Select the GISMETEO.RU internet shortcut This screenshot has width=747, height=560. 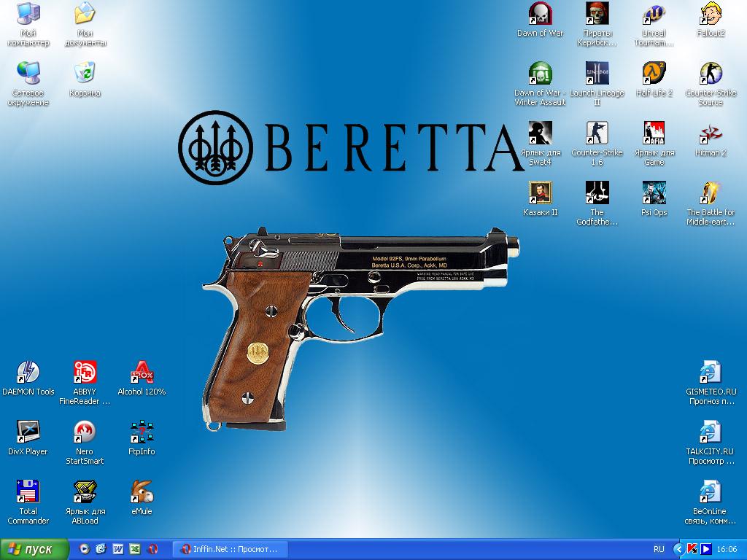[x=711, y=373]
